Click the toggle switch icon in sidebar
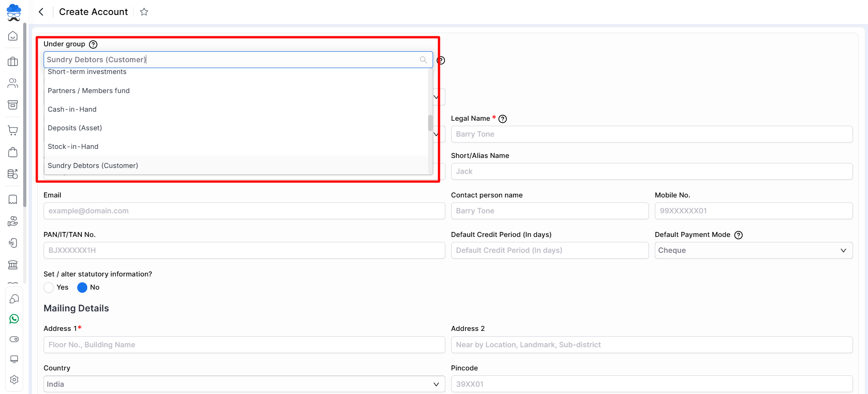868x394 pixels. click(14, 339)
